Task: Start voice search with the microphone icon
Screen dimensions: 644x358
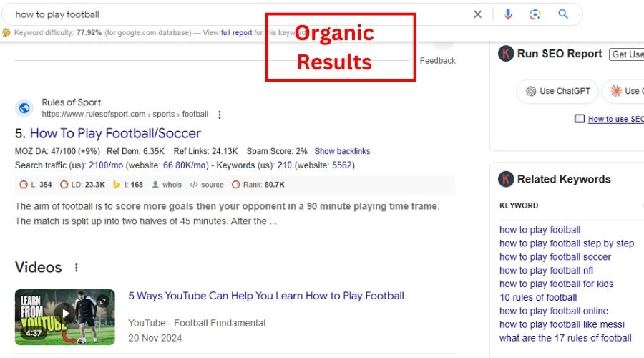Action: click(x=508, y=14)
